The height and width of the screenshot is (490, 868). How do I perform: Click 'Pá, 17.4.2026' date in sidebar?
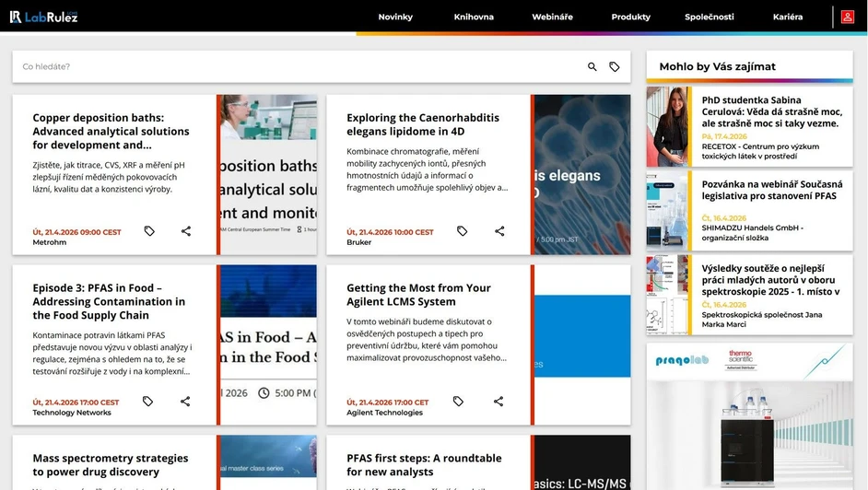tap(724, 136)
